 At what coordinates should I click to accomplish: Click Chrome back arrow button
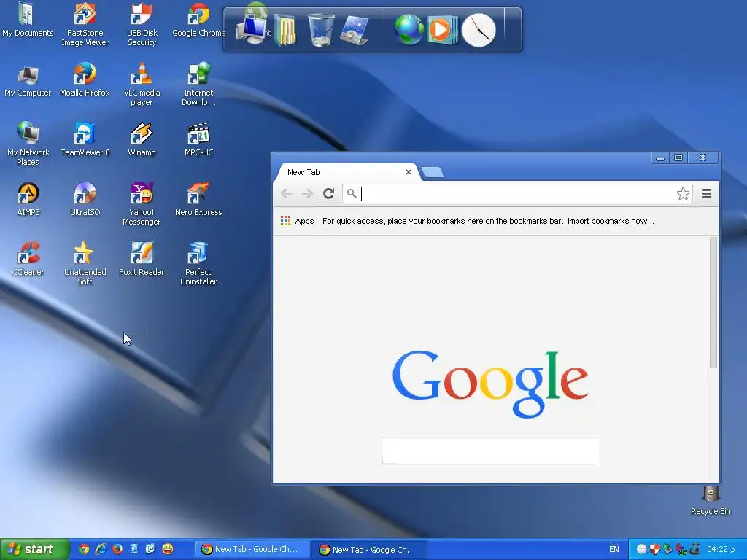click(x=286, y=193)
